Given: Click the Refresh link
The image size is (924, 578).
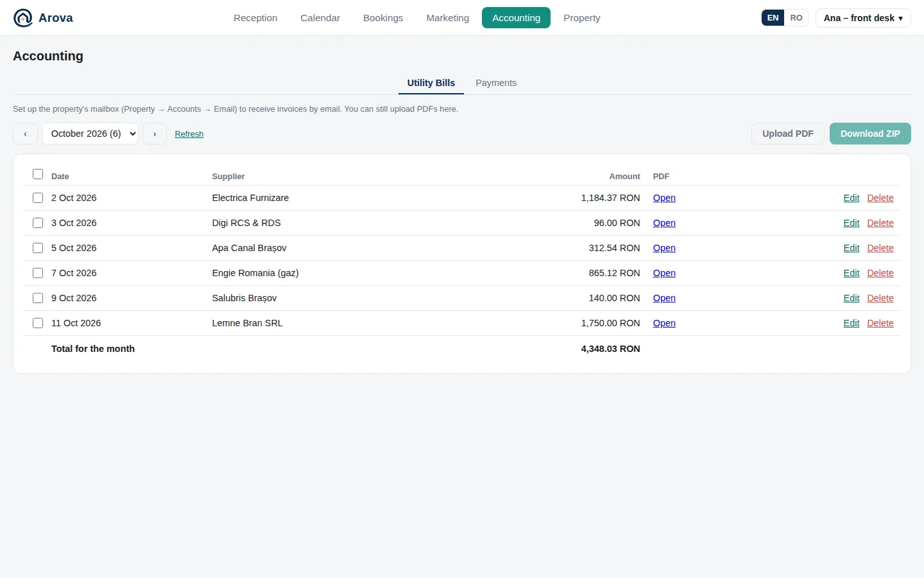Looking at the screenshot, I should (x=189, y=134).
